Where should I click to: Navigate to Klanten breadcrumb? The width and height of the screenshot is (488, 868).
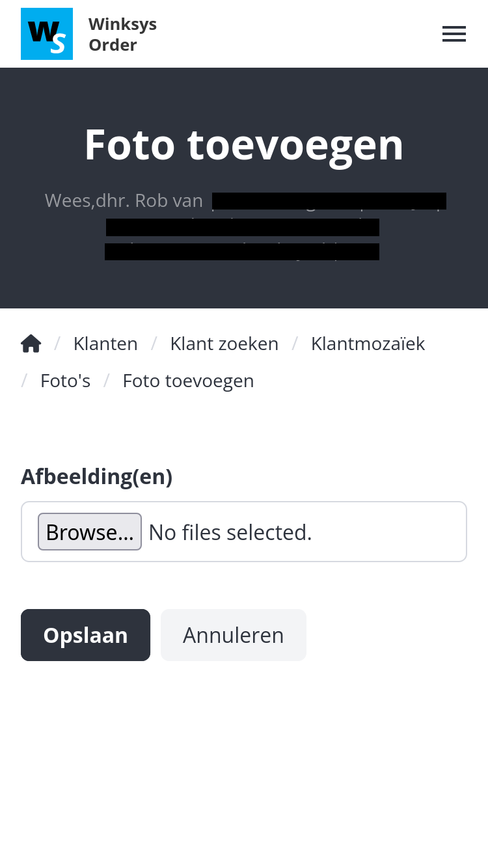105,344
